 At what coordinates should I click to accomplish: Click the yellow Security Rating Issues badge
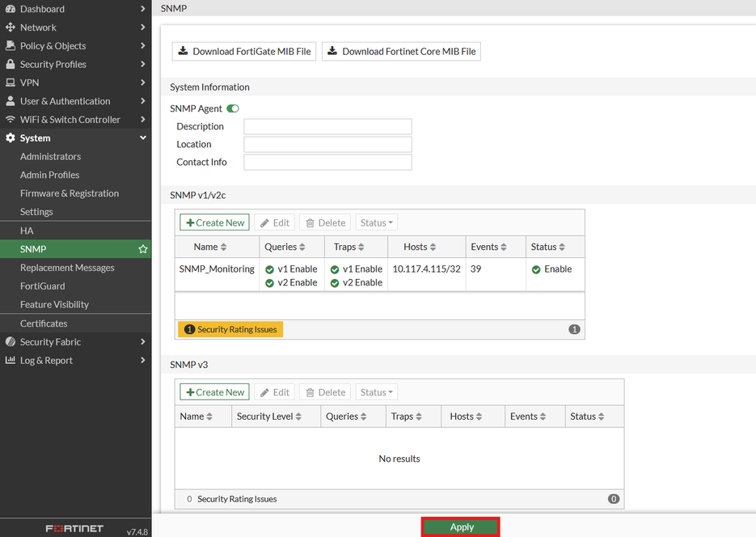(x=230, y=329)
